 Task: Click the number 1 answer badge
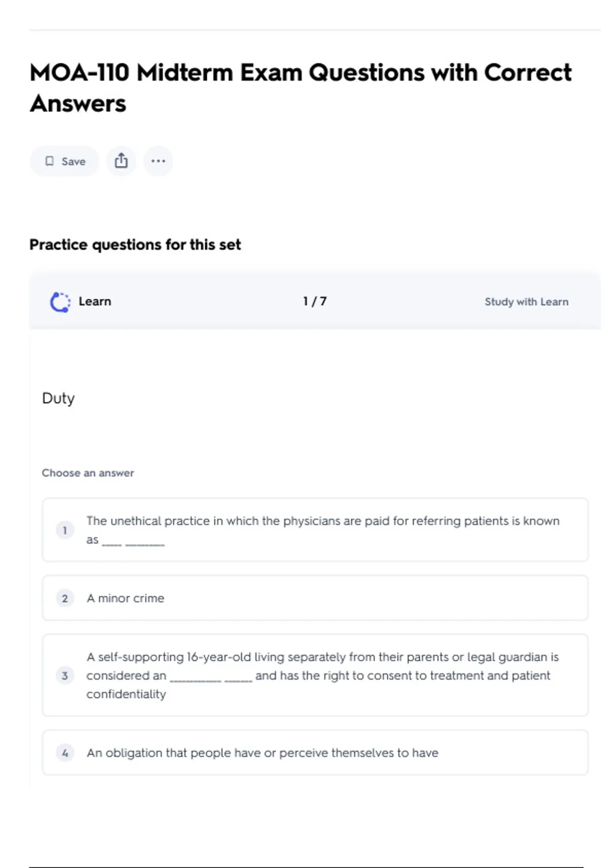(65, 531)
